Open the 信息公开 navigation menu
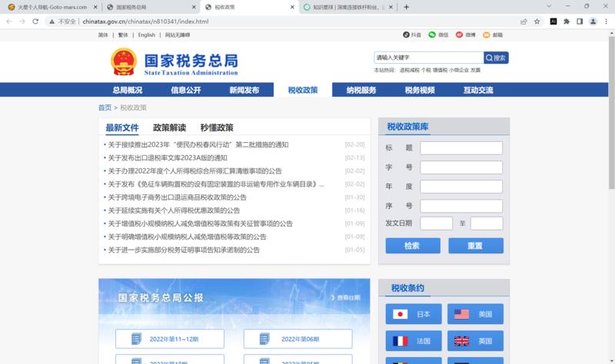 [x=186, y=90]
